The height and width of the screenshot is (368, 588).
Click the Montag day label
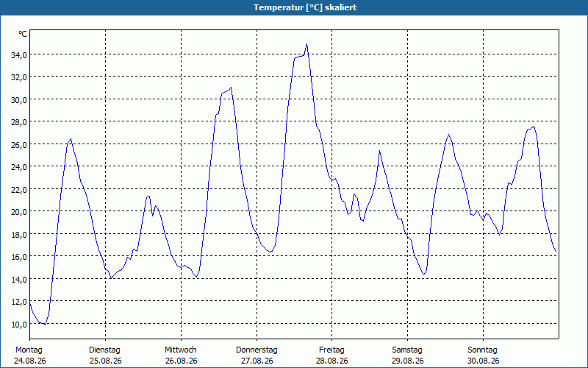29,350
